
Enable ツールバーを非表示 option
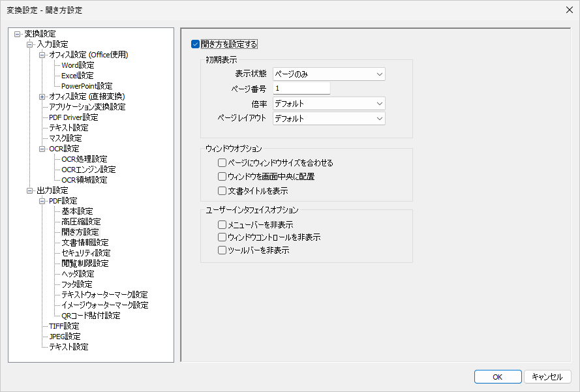222,250
